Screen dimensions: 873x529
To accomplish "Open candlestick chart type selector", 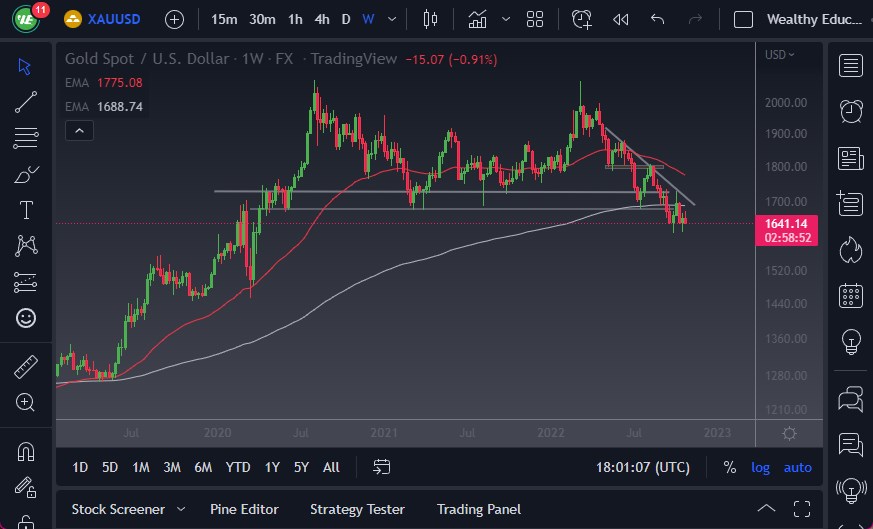I will coord(431,19).
